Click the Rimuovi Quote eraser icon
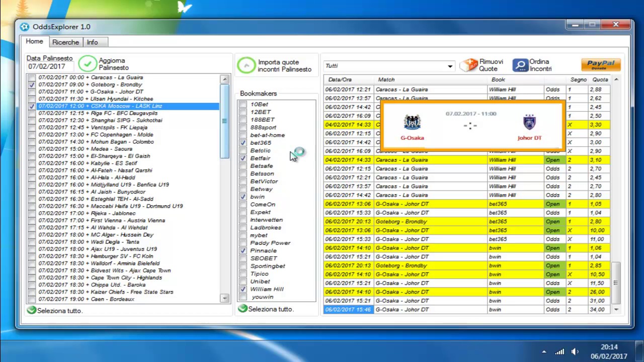The height and width of the screenshot is (362, 644). [x=468, y=65]
